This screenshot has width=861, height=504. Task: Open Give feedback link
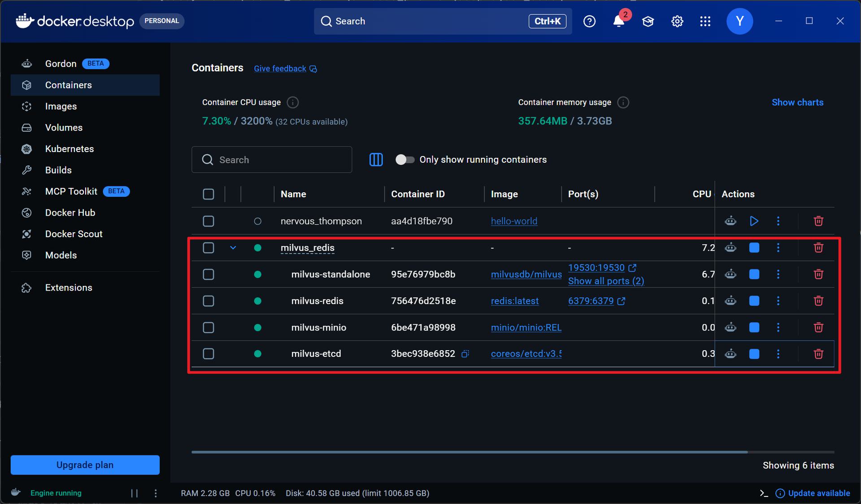tap(285, 69)
